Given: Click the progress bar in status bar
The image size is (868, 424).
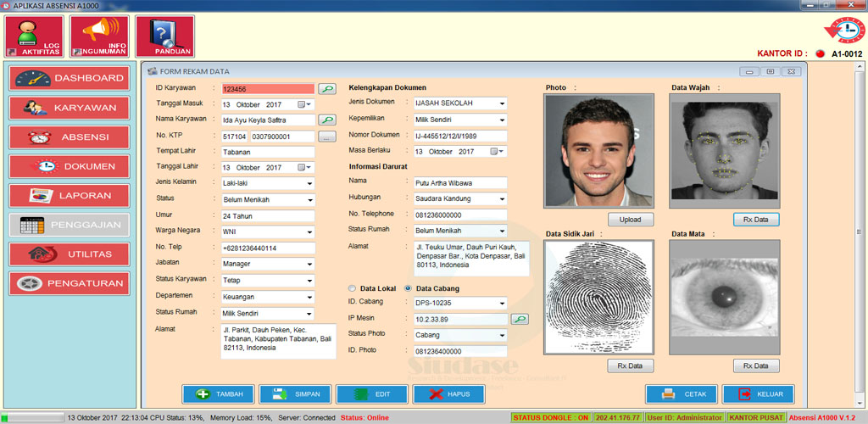Looking at the screenshot, I should (32, 417).
